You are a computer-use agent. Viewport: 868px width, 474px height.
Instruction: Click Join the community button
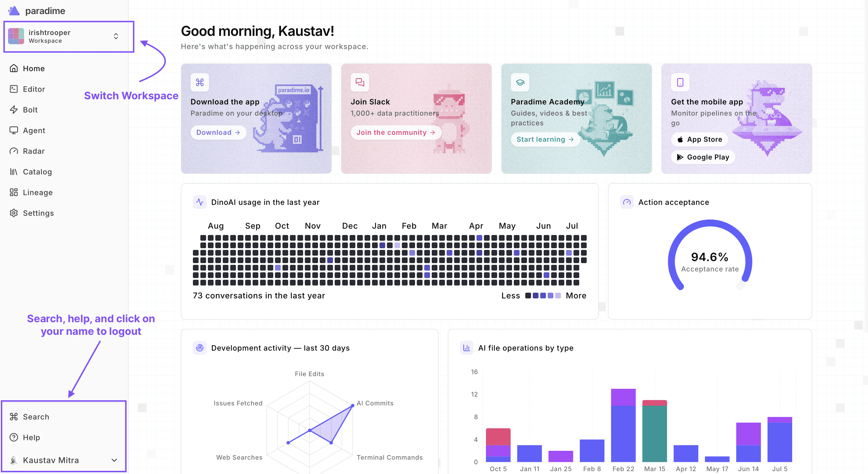[x=396, y=132]
